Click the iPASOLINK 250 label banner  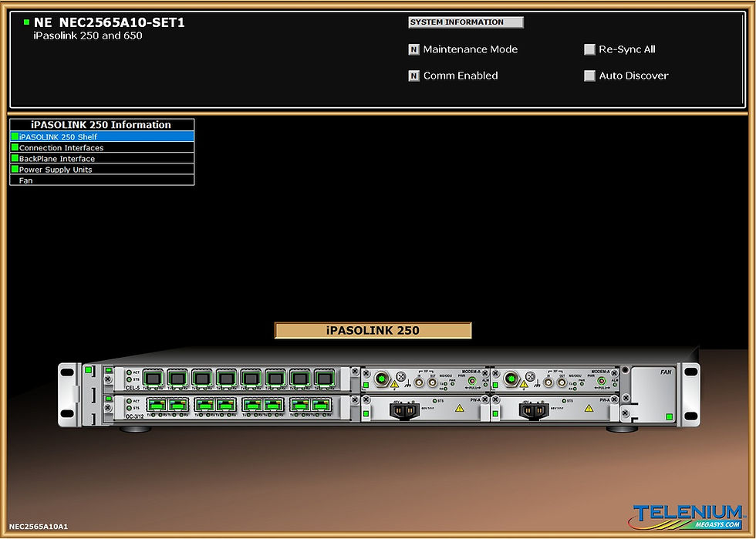coord(373,330)
